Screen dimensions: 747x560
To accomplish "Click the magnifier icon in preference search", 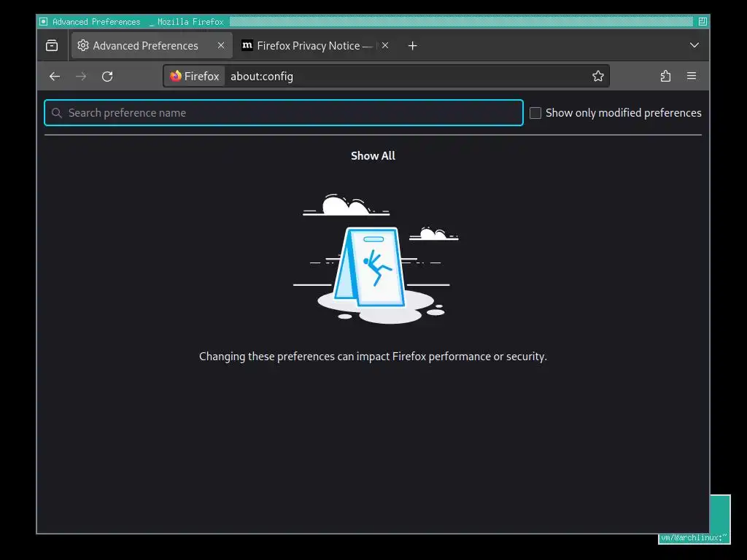I will click(57, 113).
